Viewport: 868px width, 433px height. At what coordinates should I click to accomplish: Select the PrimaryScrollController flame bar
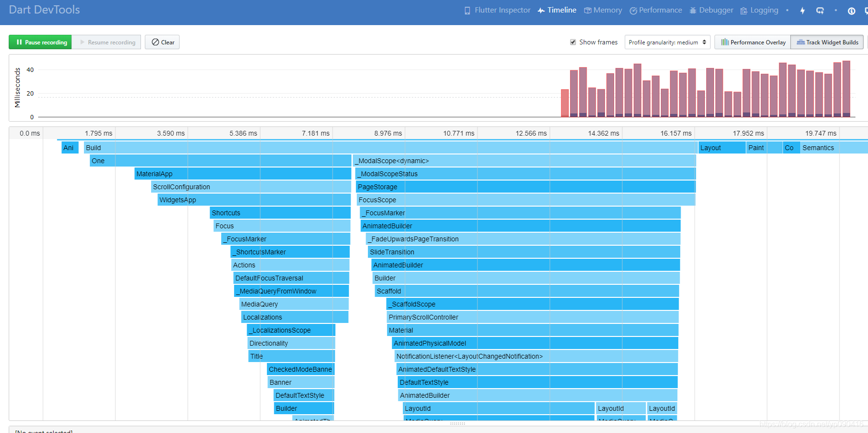point(533,317)
